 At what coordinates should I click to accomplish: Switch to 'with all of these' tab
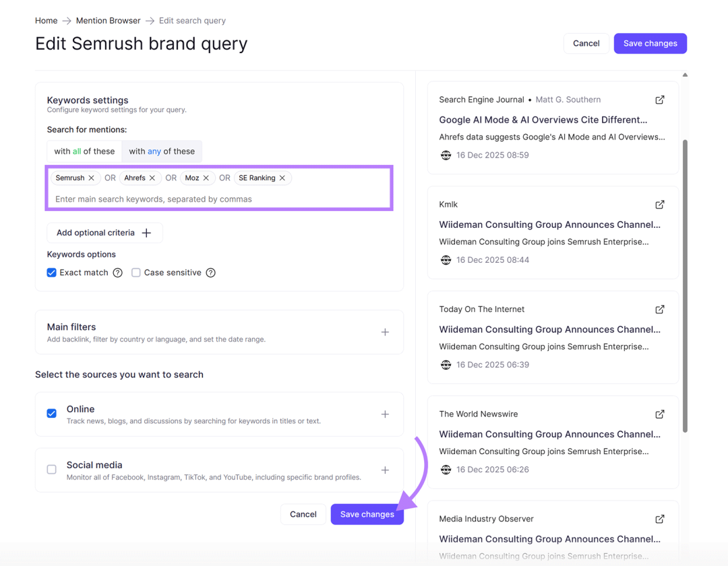tap(84, 152)
